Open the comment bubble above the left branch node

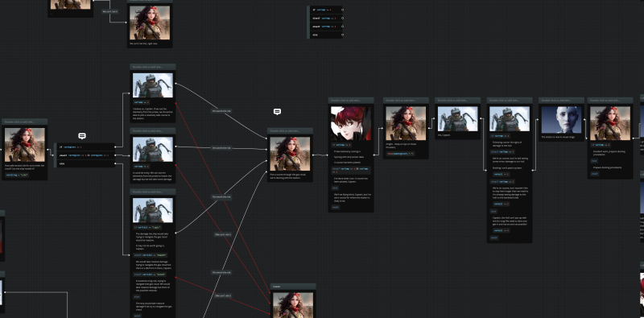pyautogui.click(x=82, y=136)
